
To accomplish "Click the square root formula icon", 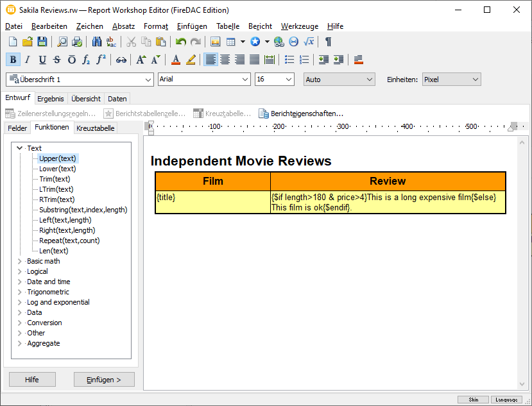I will click(x=309, y=42).
